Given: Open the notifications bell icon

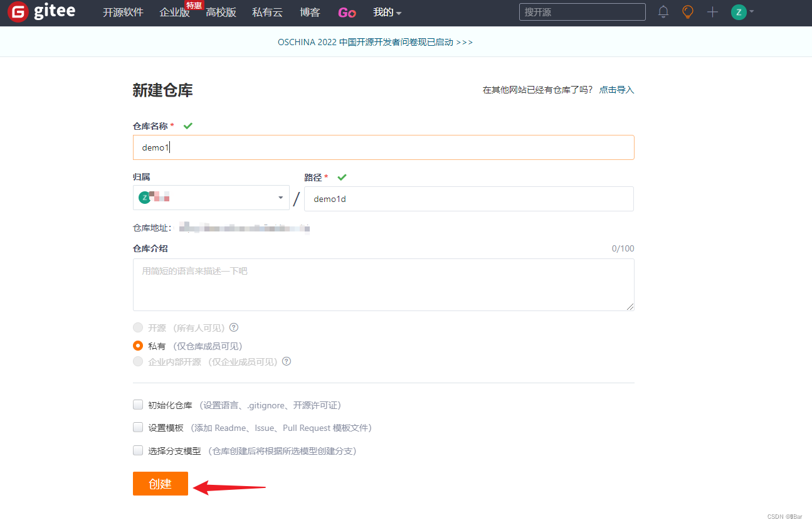Looking at the screenshot, I should coord(663,12).
